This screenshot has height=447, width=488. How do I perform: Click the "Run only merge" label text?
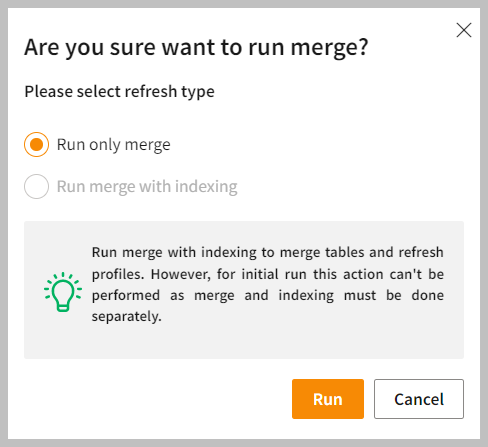[114, 145]
